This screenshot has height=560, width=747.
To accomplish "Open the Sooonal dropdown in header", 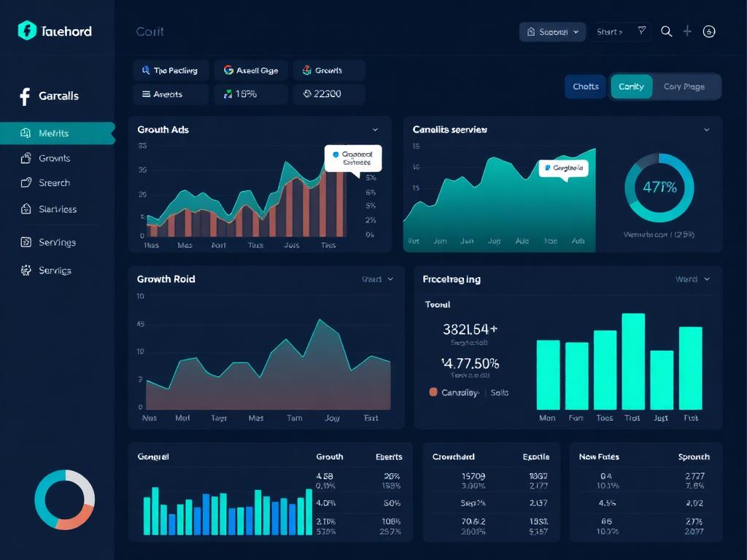I will (553, 32).
